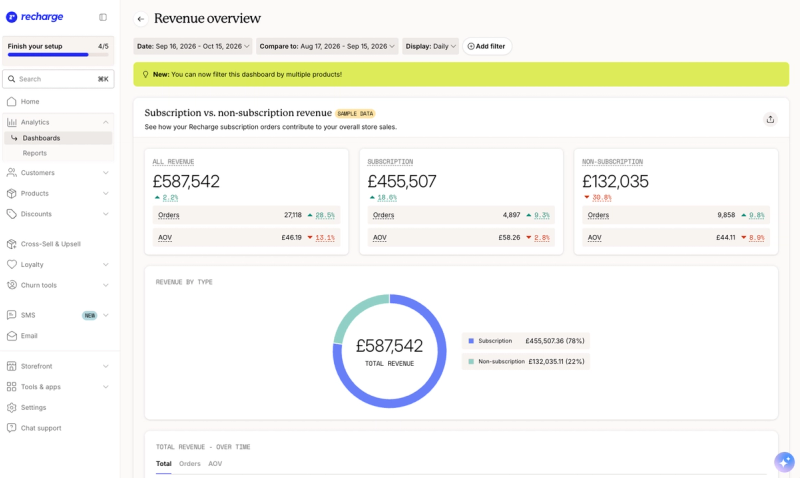
Task: Expand the Customers section chevron
Action: click(106, 172)
